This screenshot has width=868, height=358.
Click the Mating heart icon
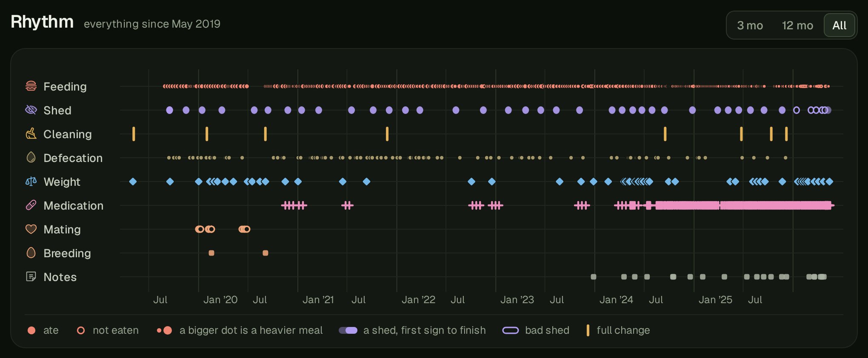tap(31, 229)
